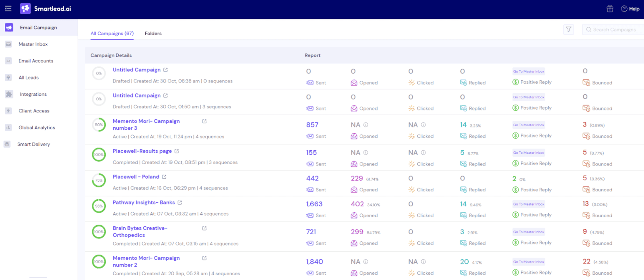Click the 75% progress ring for Placewell - Poland

(x=99, y=180)
